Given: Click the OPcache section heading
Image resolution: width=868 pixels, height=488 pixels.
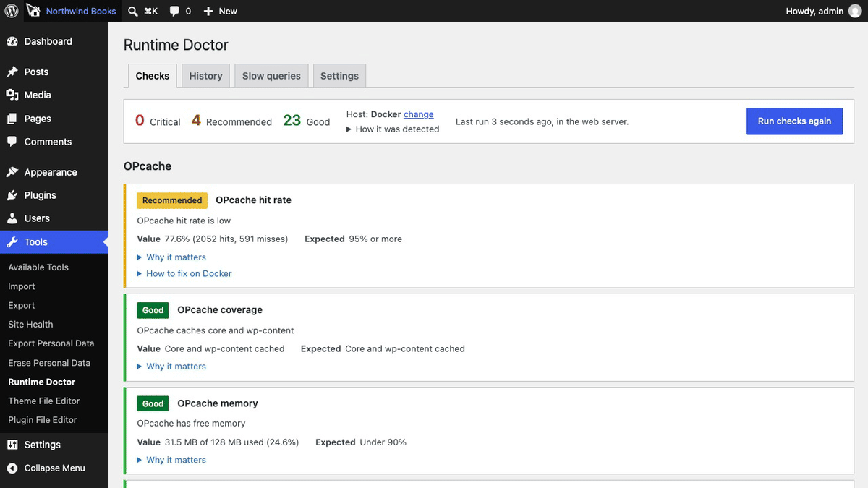Looking at the screenshot, I should pos(148,166).
